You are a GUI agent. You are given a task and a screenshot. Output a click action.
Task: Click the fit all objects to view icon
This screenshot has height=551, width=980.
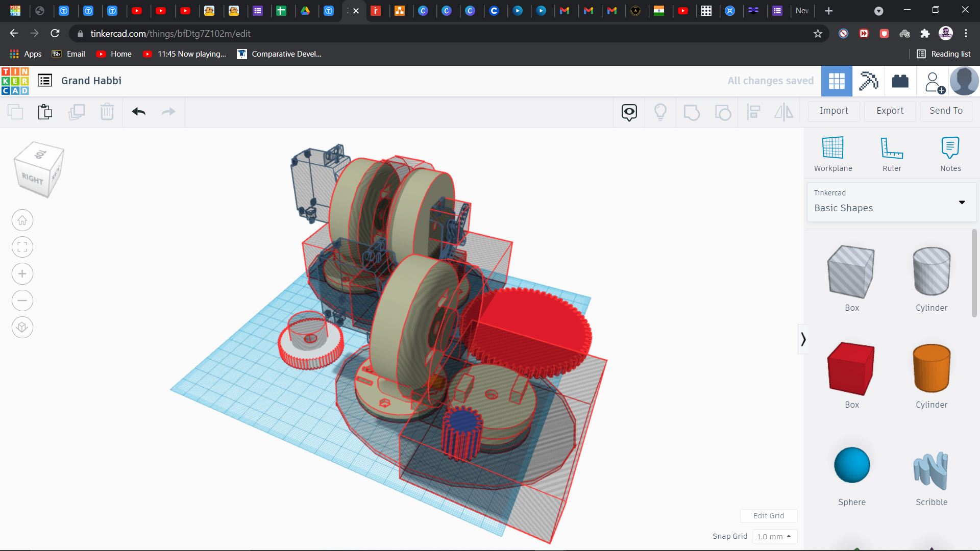point(22,247)
